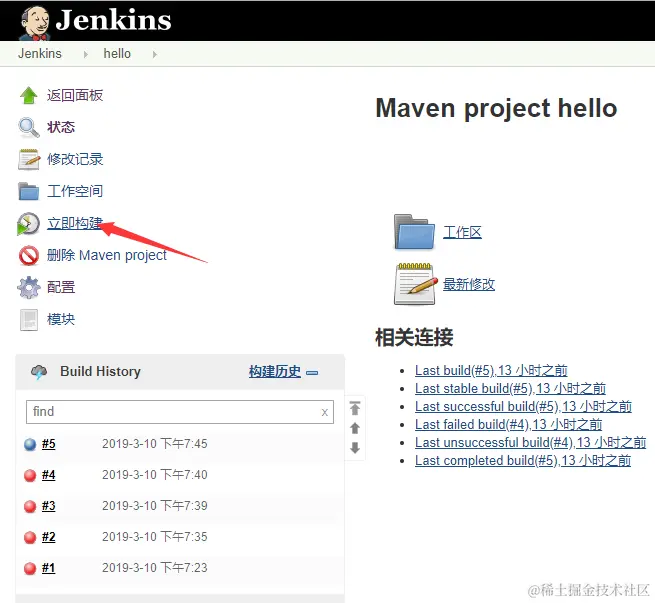Open build #2 link
Image resolution: width=655 pixels, height=603 pixels.
(48, 537)
